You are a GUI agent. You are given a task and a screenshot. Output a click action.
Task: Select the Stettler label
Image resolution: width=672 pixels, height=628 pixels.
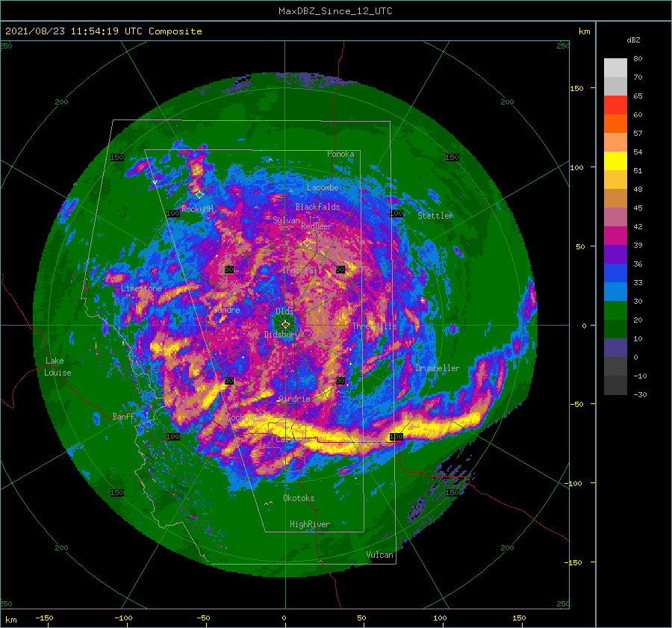tap(435, 216)
